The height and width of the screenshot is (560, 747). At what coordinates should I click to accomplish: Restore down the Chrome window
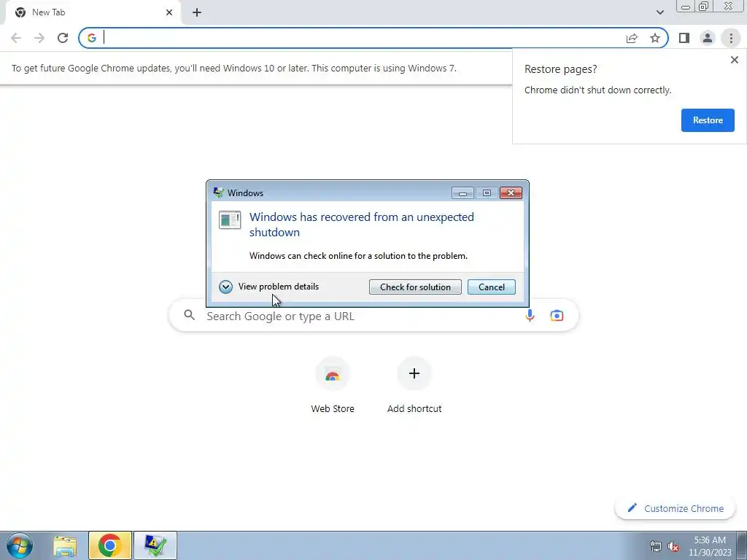pyautogui.click(x=704, y=7)
